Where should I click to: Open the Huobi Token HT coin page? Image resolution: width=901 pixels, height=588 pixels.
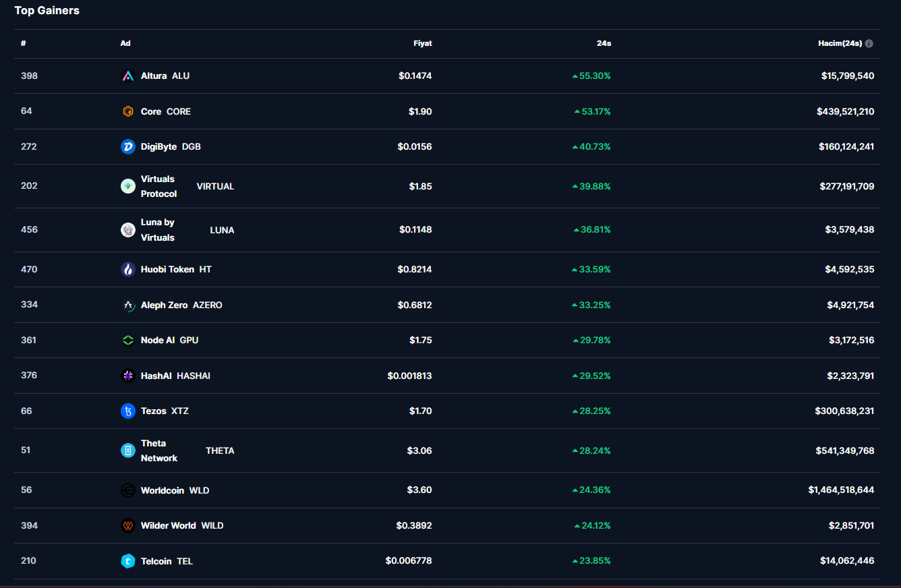[x=176, y=270]
